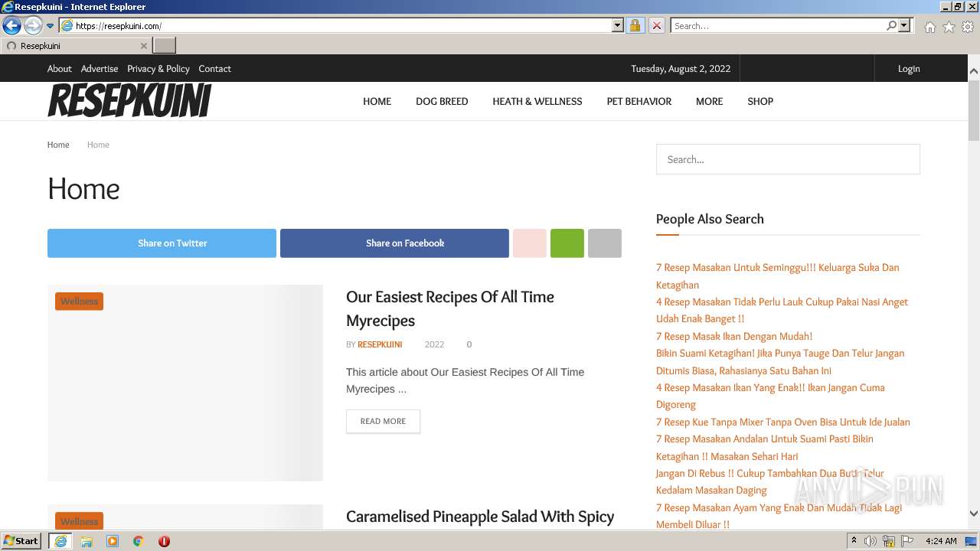Open '7 Resep Masakan Andalan Untuk Suami' link

tap(765, 448)
